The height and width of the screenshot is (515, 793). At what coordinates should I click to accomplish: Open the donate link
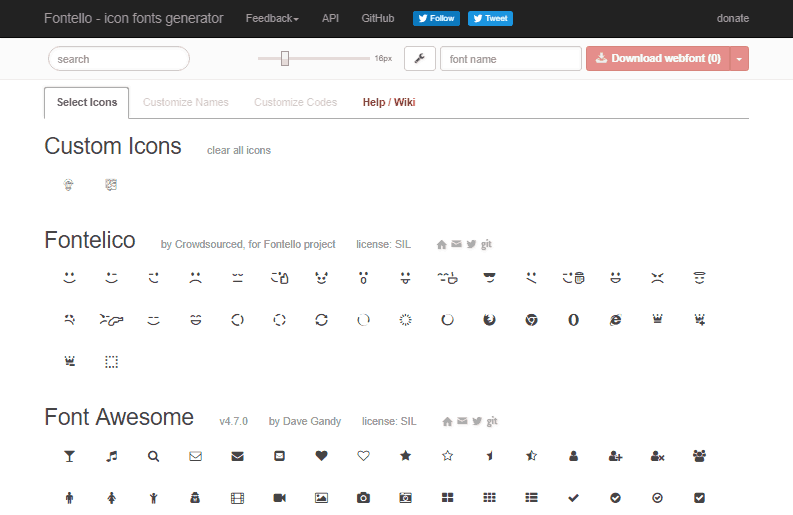[x=732, y=18]
